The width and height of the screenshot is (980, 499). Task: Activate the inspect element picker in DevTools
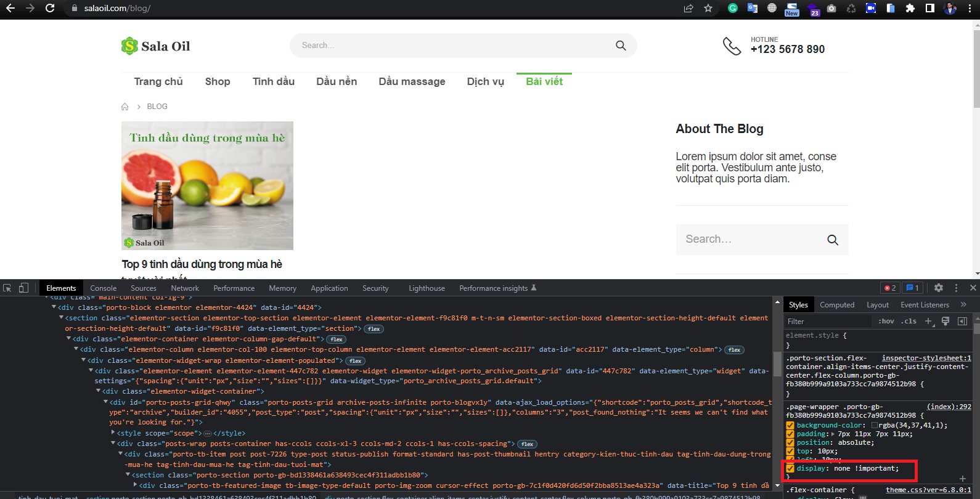point(7,288)
